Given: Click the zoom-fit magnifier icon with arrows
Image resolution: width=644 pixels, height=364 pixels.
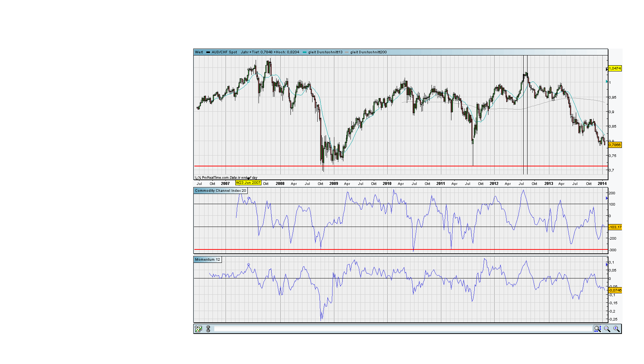Looking at the screenshot, I should point(598,329).
